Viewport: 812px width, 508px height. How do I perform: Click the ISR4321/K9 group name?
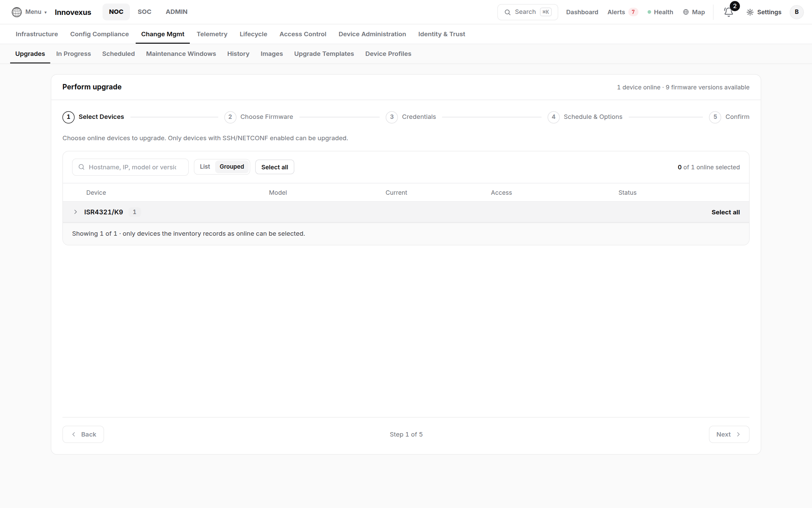[x=104, y=212]
